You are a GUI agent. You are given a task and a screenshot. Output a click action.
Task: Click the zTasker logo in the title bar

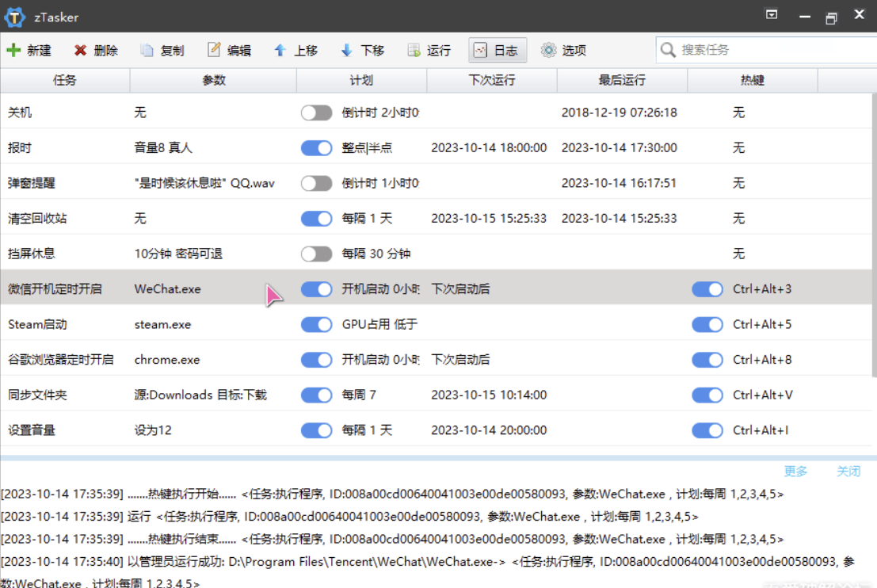tap(13, 17)
